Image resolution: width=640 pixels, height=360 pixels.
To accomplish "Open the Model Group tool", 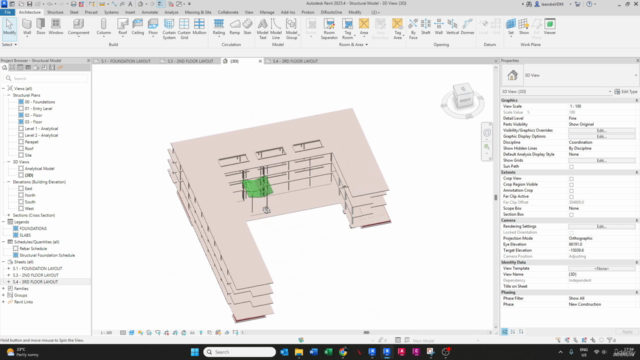I will click(291, 29).
